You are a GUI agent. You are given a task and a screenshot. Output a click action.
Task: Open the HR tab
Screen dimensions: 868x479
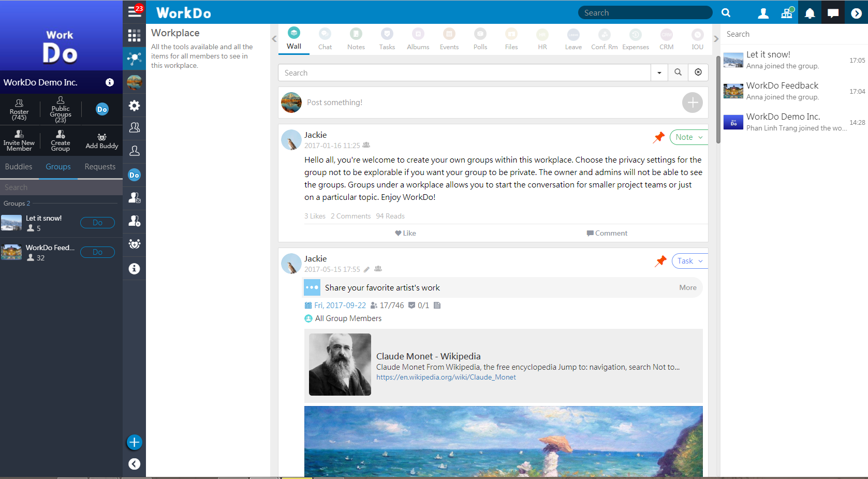click(542, 39)
